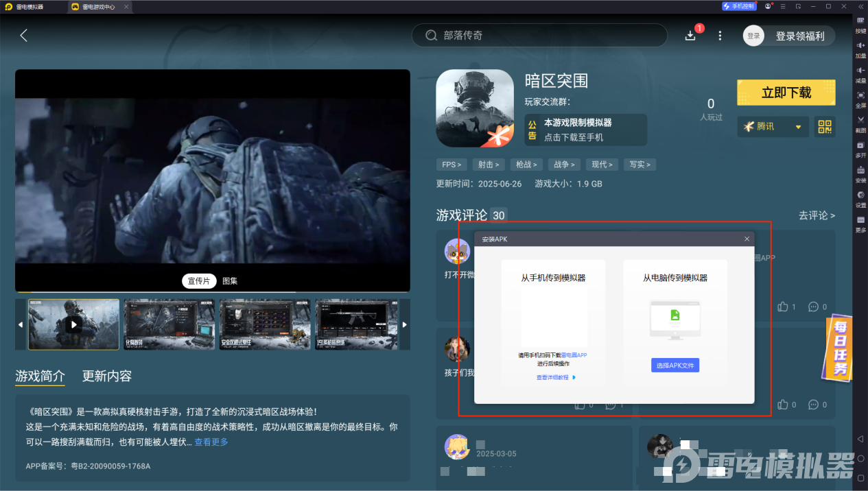Toggle 手机控制 phone control mode
Viewport: 868px width, 491px height.
(x=739, y=5)
